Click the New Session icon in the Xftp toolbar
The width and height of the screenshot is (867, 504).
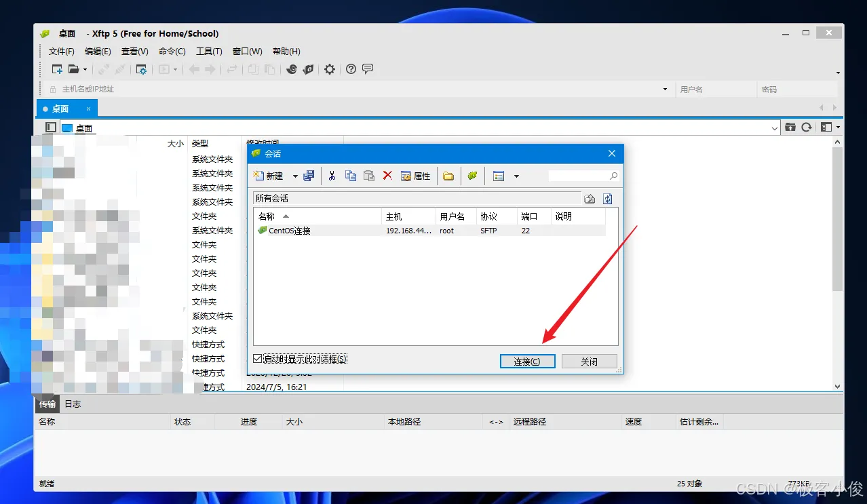point(57,69)
